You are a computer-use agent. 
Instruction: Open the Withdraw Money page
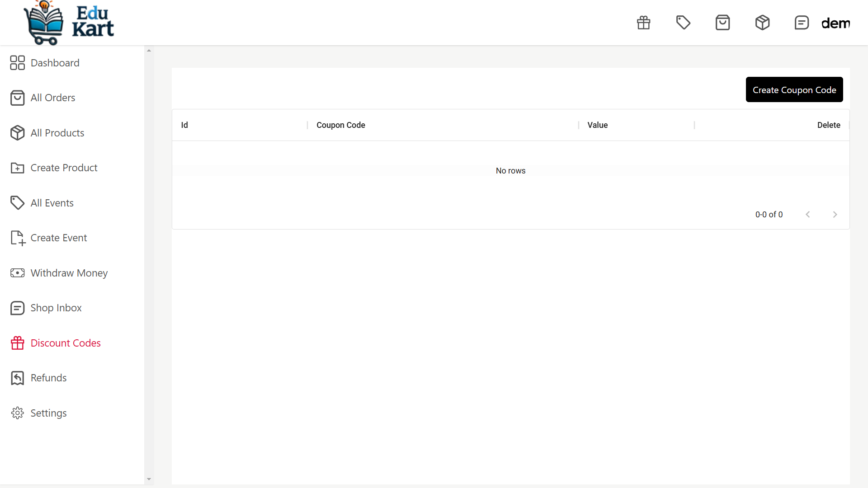69,273
